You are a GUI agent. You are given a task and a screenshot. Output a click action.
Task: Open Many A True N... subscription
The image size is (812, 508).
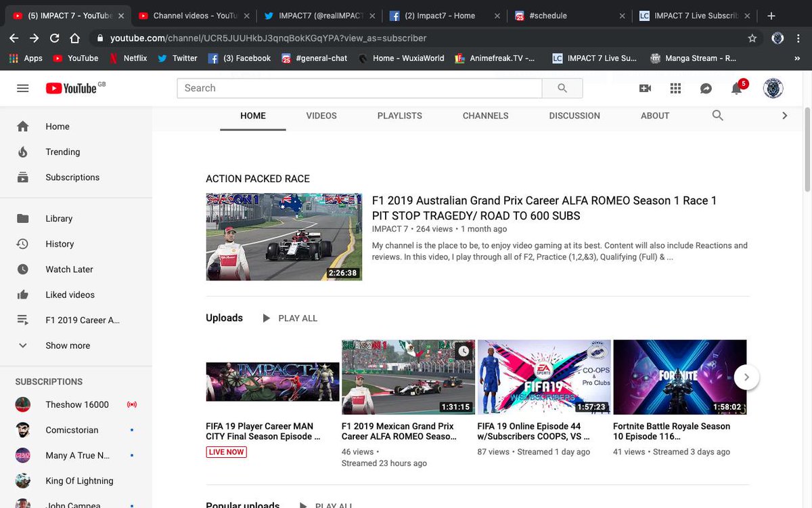tap(76, 456)
